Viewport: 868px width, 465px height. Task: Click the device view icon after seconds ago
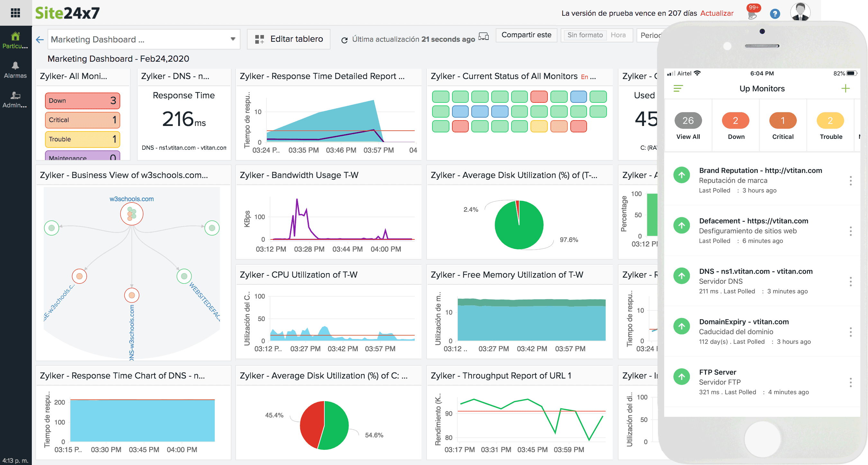click(x=484, y=36)
